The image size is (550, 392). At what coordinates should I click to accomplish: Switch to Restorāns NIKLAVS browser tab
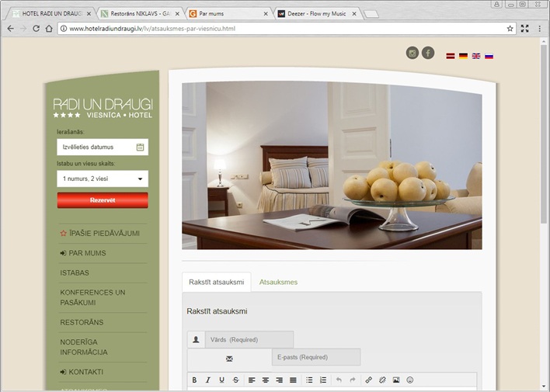[139, 14]
